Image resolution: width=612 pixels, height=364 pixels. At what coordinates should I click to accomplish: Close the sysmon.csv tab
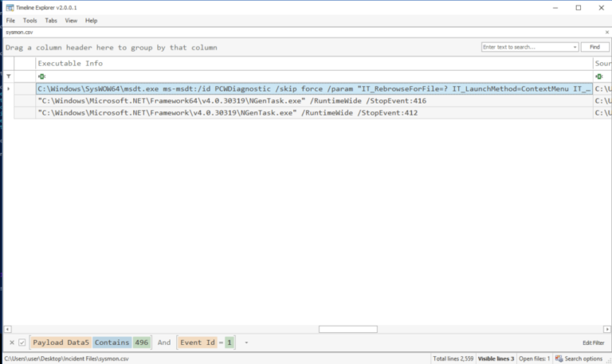pos(606,33)
